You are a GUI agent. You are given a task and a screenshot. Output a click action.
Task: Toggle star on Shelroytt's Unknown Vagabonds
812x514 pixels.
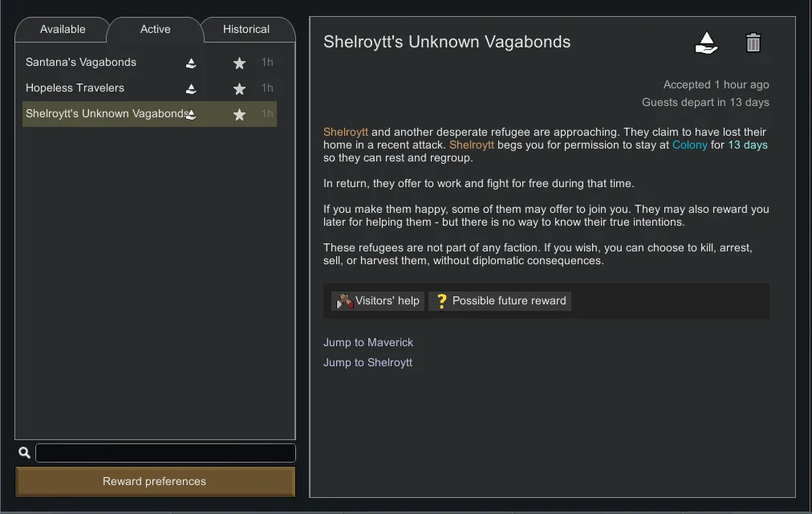[x=239, y=115]
